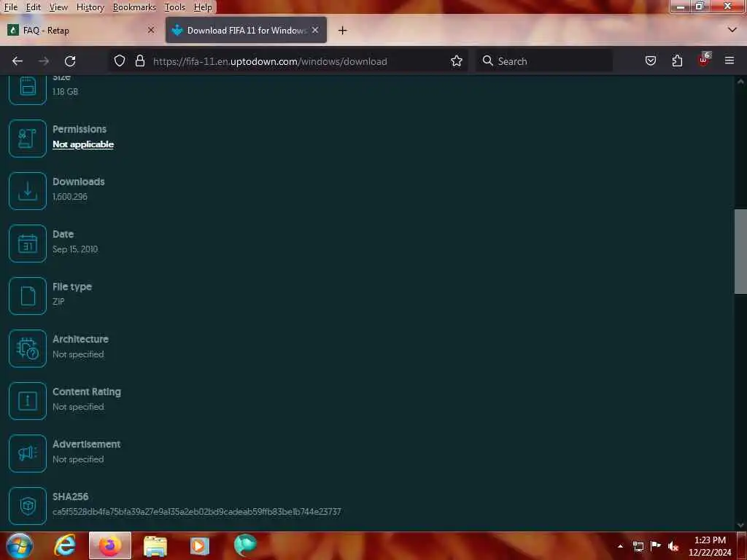Click the taskbar clock showing 1:23 PM
The image size is (747, 560).
click(710, 546)
